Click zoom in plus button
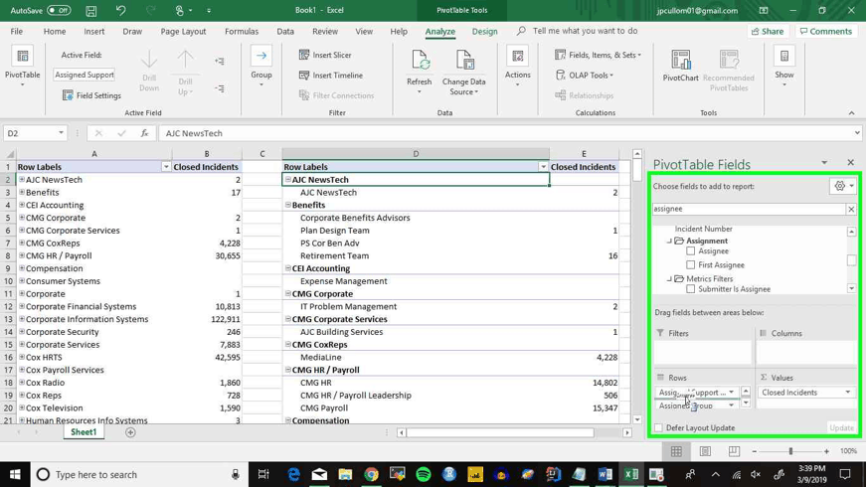 [x=826, y=451]
